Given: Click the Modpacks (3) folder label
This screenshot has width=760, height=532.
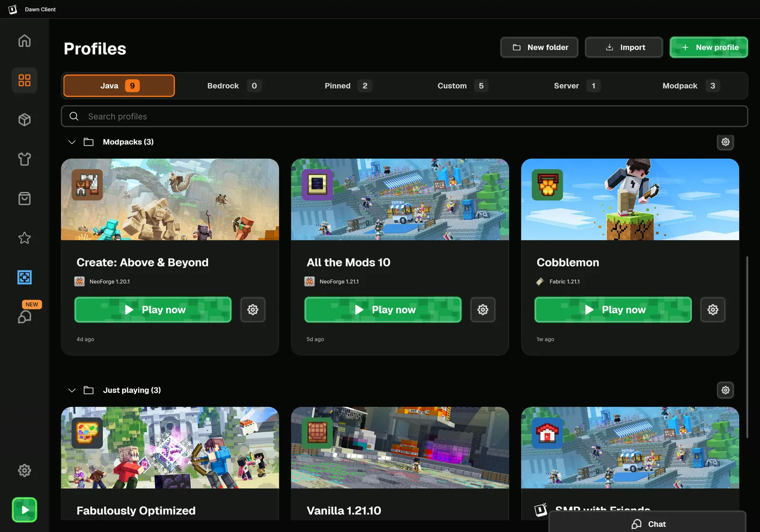Looking at the screenshot, I should 128,142.
